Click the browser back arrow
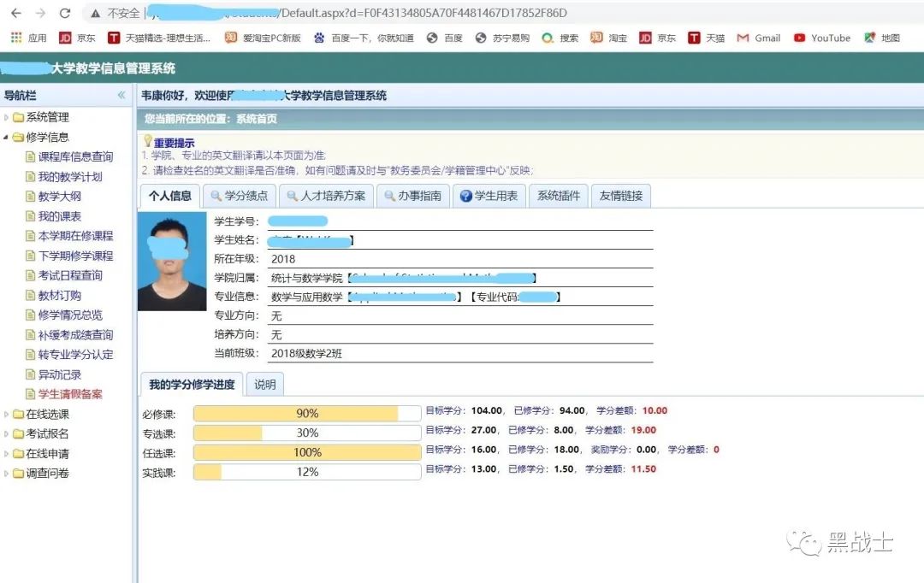Image resolution: width=924 pixels, height=583 pixels. (16, 13)
